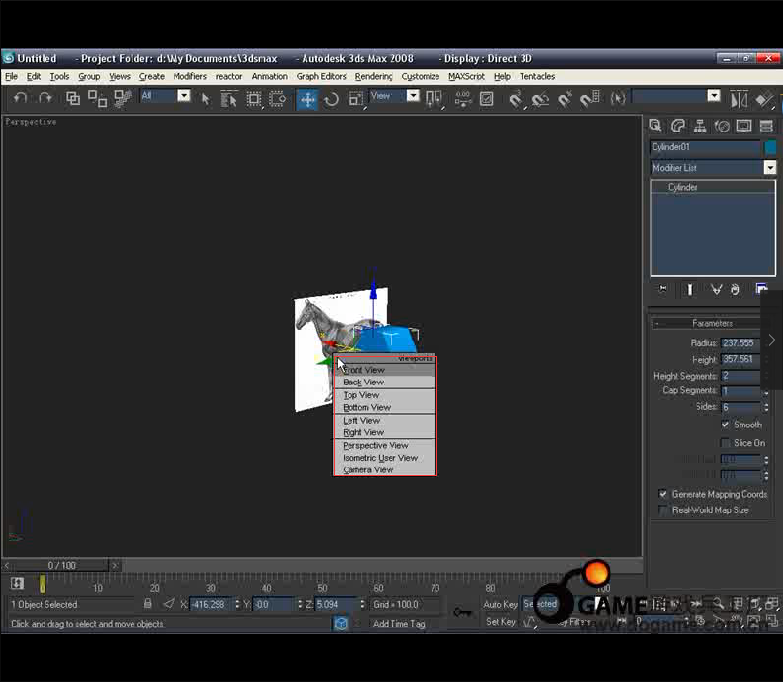Switch to Modify command panel tab
This screenshot has height=682, width=783.
click(x=678, y=126)
